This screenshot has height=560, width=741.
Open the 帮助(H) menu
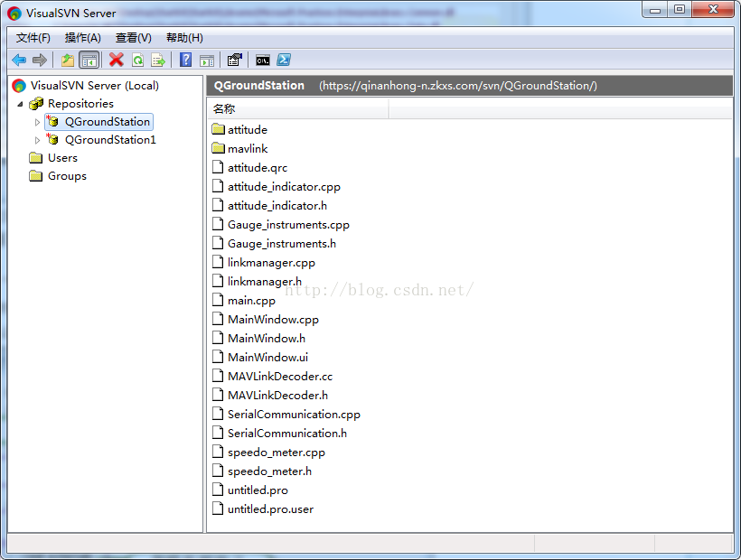pyautogui.click(x=184, y=38)
